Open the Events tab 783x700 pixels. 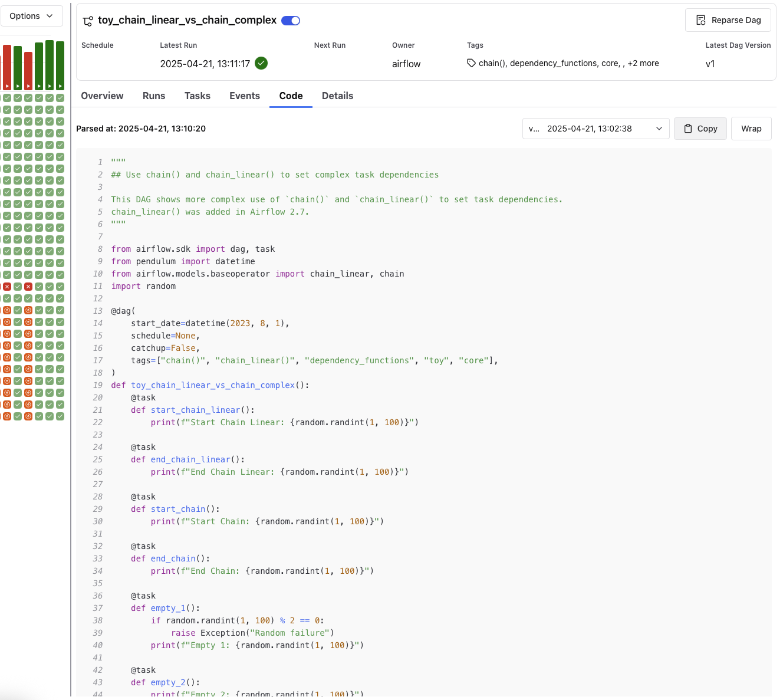[245, 96]
